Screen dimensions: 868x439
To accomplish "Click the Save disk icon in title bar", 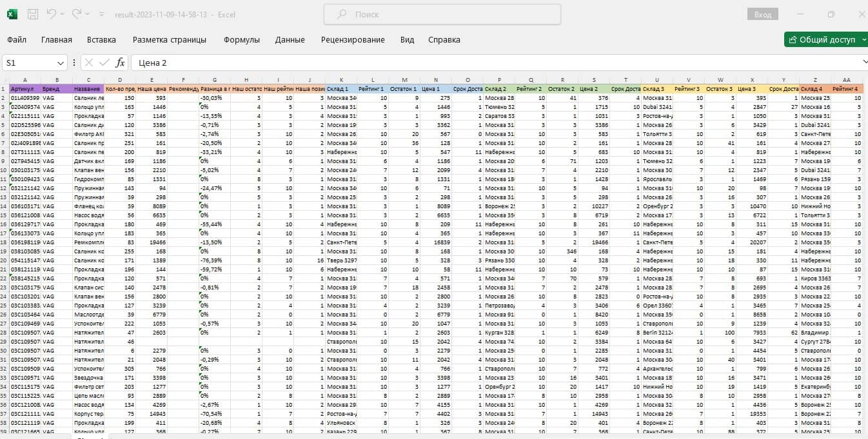I will (33, 14).
